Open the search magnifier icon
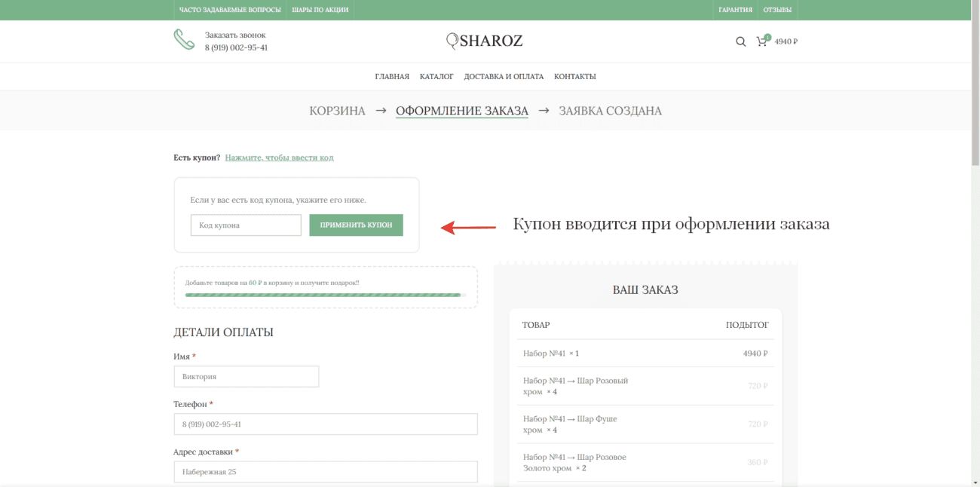The width and height of the screenshot is (980, 487). point(740,41)
